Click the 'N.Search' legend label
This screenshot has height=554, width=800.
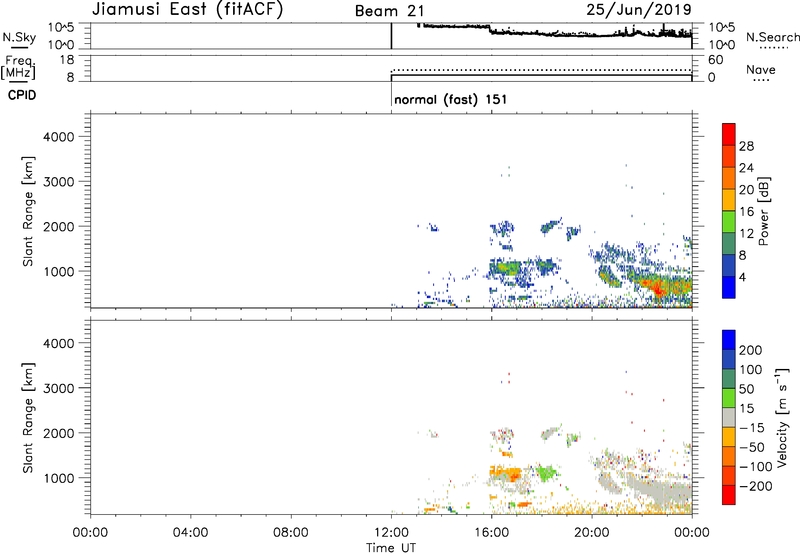click(772, 37)
